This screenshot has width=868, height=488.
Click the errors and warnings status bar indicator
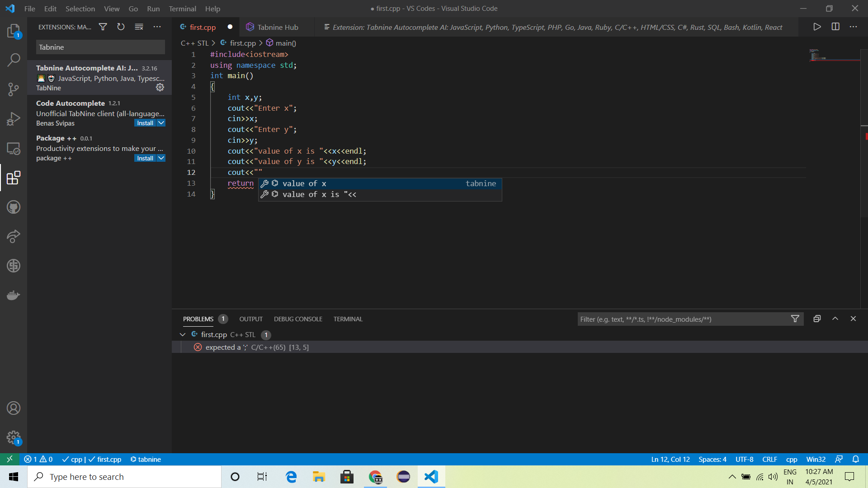(x=38, y=459)
